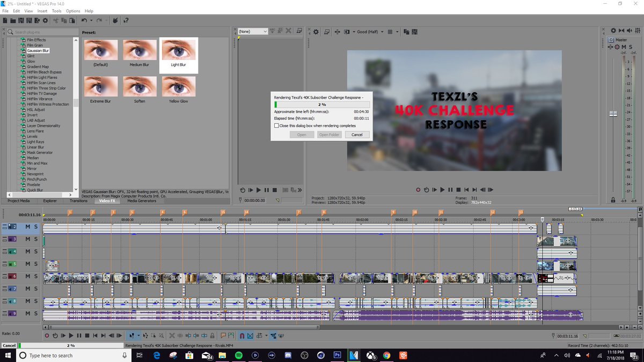Click the Cut scissors icon
This screenshot has width=644, height=362.
point(56,20)
